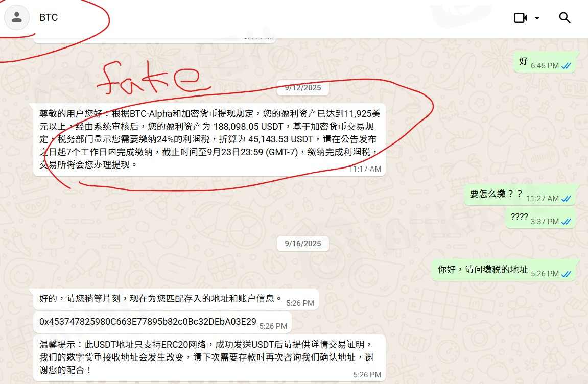Search within this chat
This screenshot has width=588, height=384.
tap(565, 18)
